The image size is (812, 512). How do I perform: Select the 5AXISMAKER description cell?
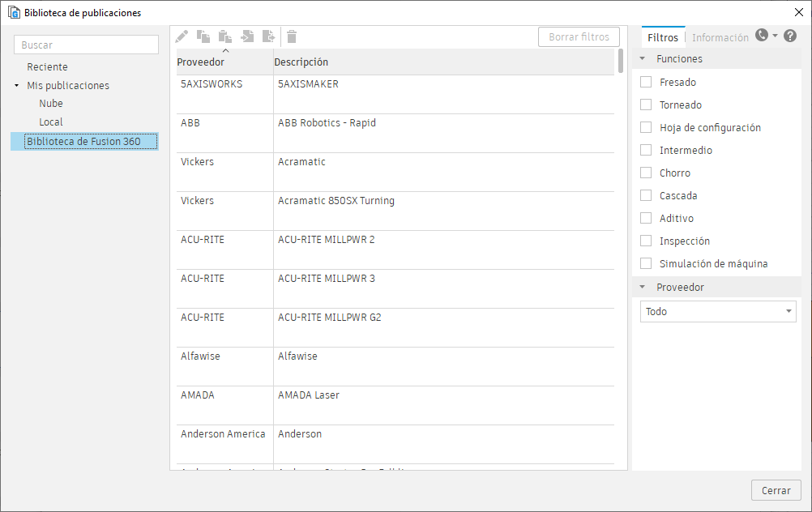[x=444, y=94]
